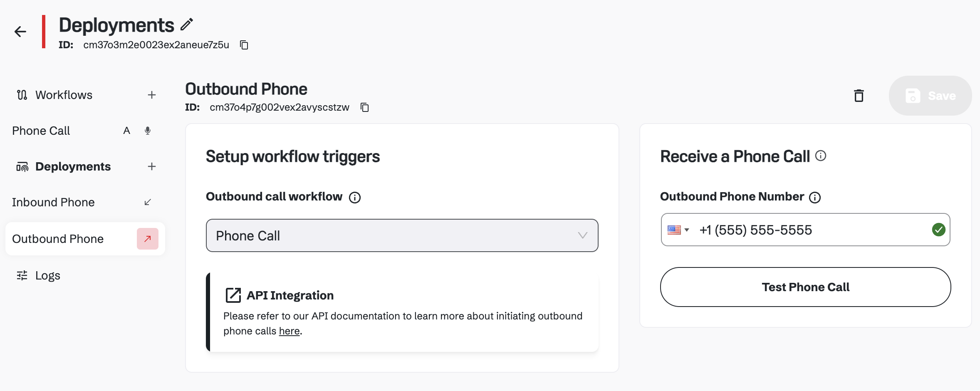This screenshot has width=980, height=391.
Task: Open the Logs section
Action: pos(47,275)
